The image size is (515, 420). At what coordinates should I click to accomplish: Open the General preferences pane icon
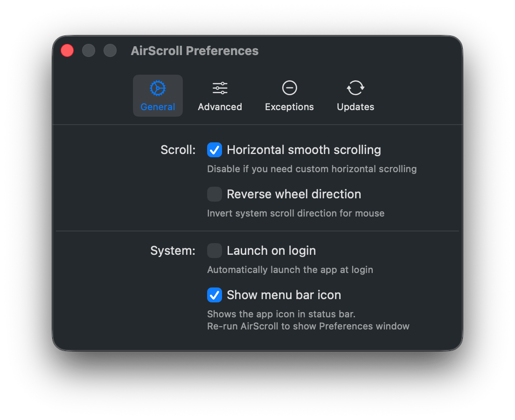158,88
